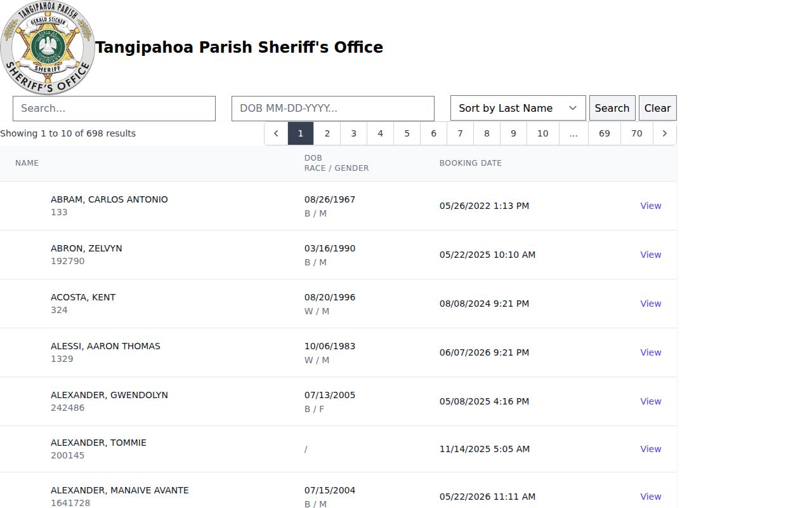This screenshot has height=508, width=812.
Task: Click the DOB RACE / GENDER column header
Action: pos(336,163)
